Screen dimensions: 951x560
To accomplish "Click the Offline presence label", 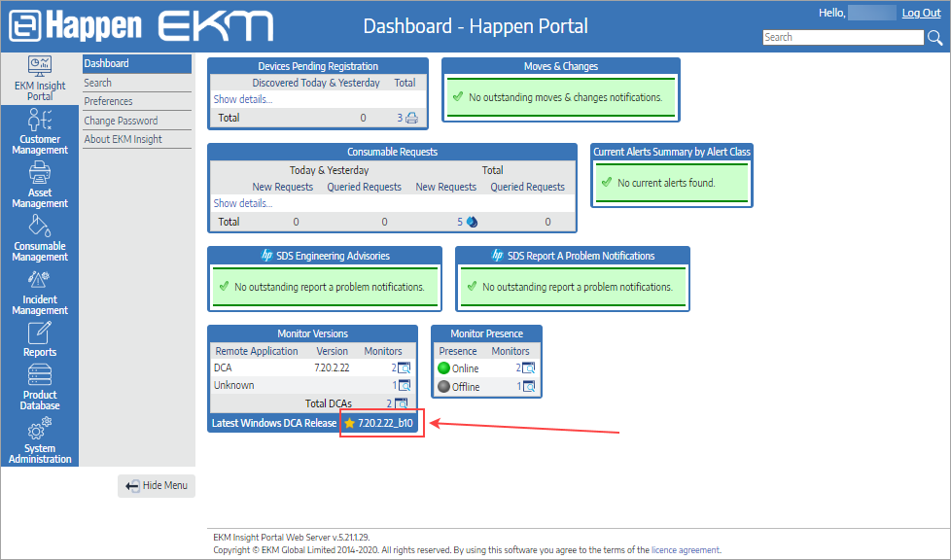I will 466,387.
